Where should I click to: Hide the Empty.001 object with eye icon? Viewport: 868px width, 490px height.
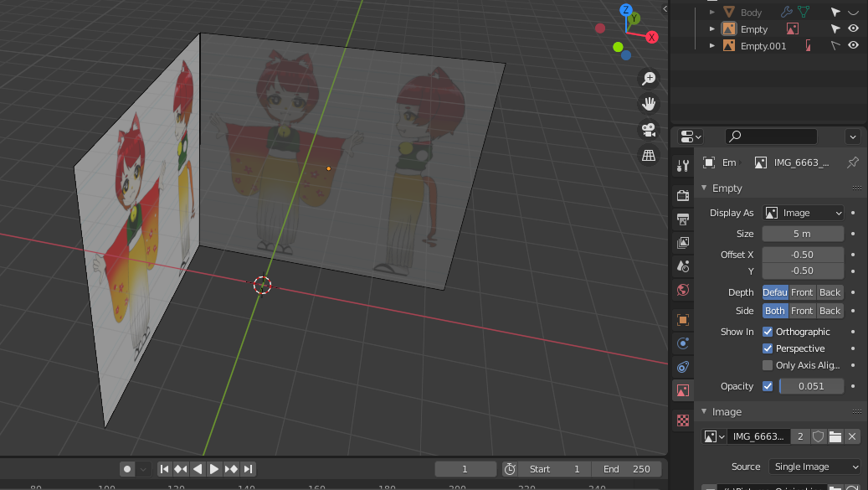tap(853, 45)
